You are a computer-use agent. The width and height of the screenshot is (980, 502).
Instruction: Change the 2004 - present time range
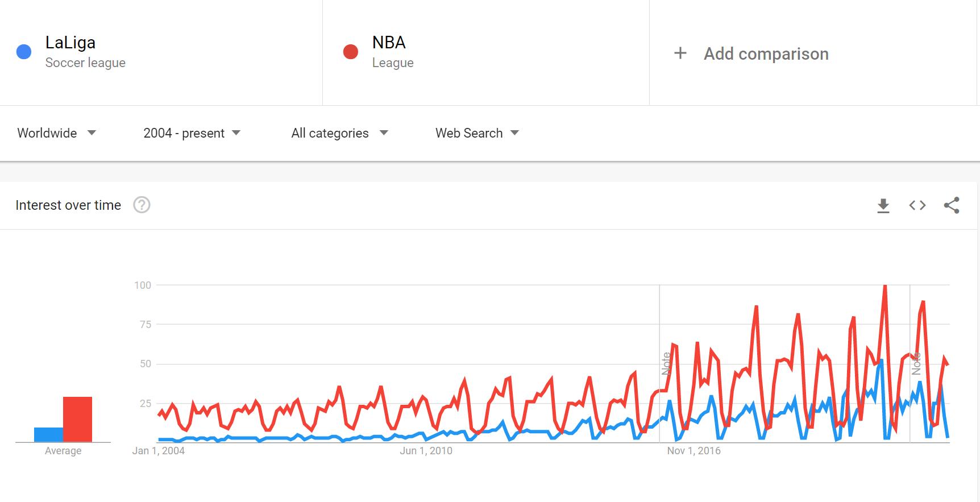(x=192, y=133)
